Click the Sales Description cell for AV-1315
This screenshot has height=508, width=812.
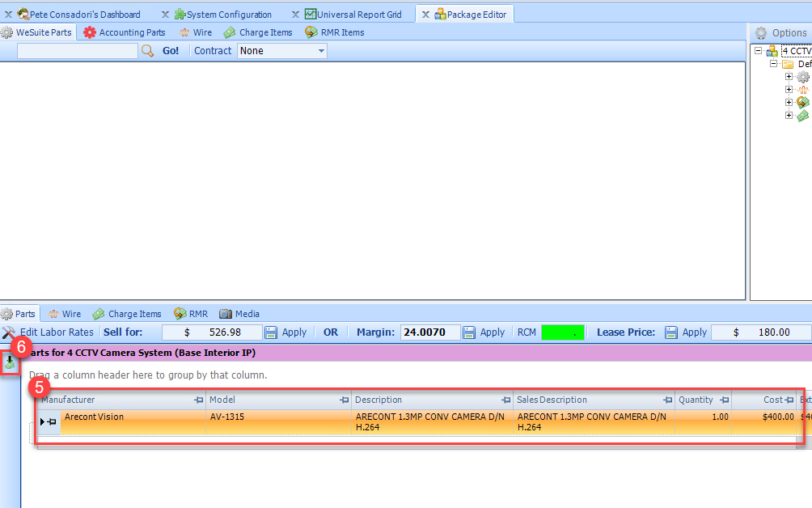tap(594, 422)
